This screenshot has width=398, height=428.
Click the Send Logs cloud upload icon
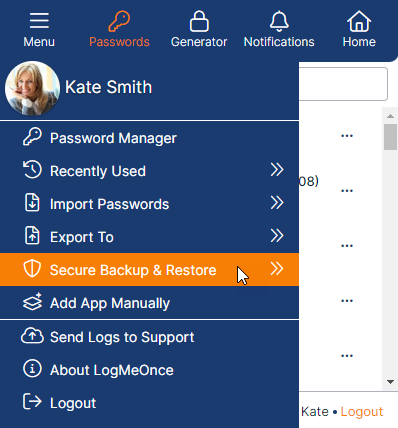pos(32,336)
